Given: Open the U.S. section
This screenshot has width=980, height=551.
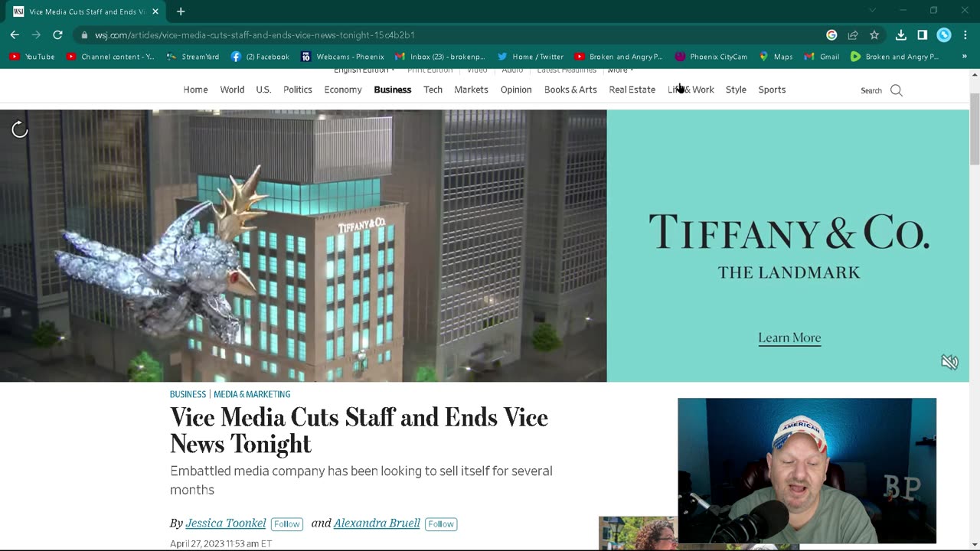Looking at the screenshot, I should click(263, 90).
